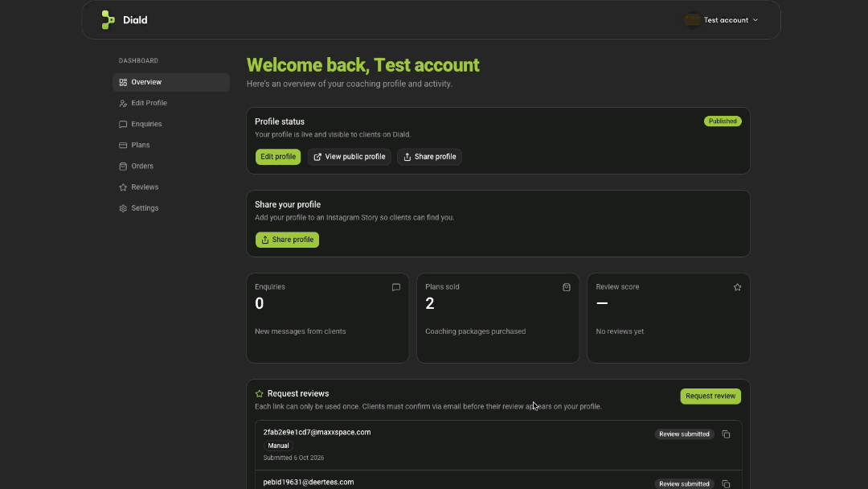Click the green Edit profile button

pos(278,157)
